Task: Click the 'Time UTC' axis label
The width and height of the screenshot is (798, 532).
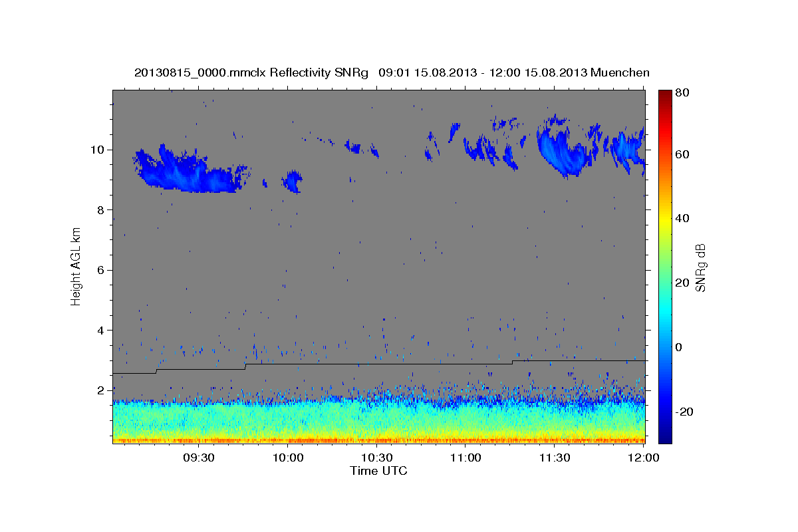Action: [378, 471]
